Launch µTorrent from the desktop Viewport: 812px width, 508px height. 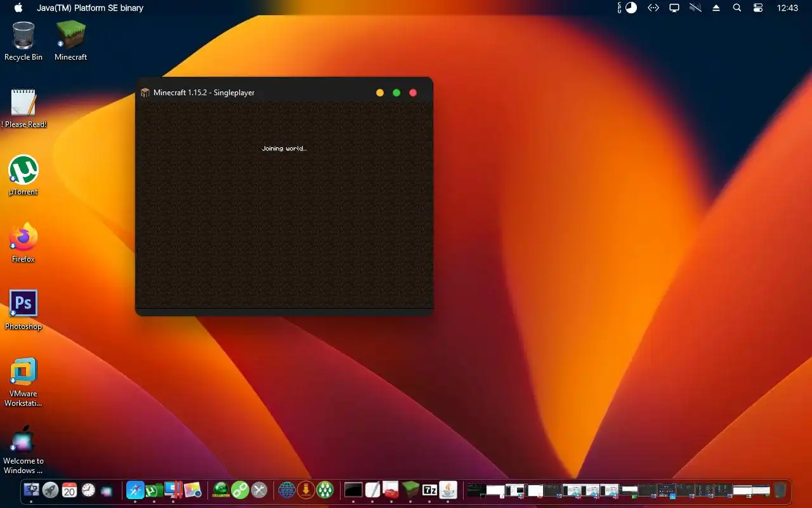tap(23, 175)
